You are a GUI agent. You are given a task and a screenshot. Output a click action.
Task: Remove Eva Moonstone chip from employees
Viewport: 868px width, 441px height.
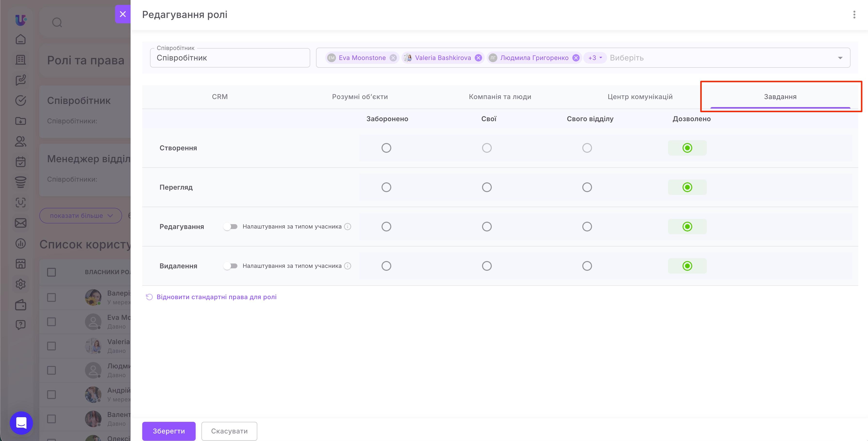[393, 58]
